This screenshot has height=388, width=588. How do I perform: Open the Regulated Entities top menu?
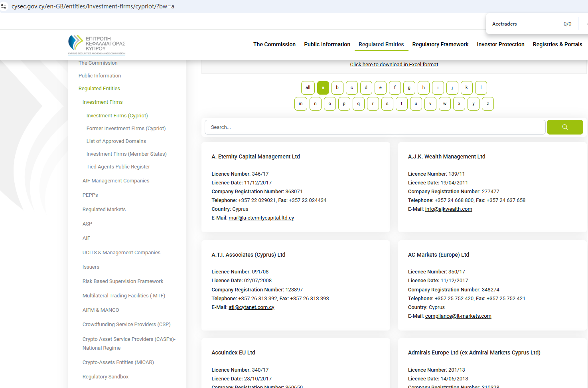[x=381, y=44]
